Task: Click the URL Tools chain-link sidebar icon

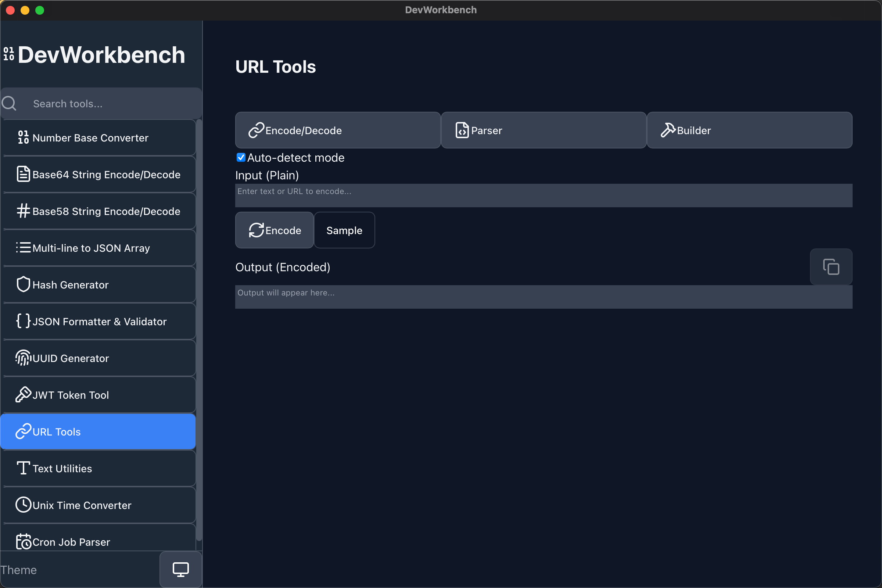Action: [x=23, y=431]
